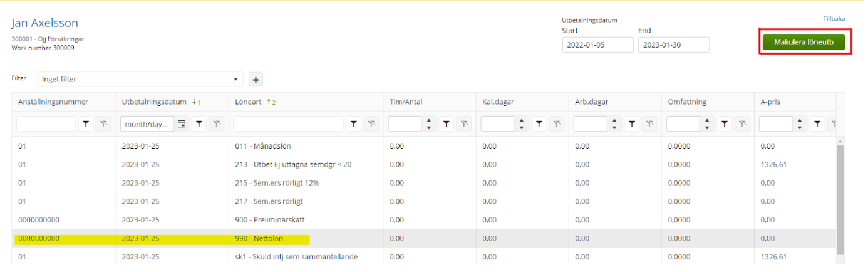Select row sk1 - Skuld intj sem sammanfallande
The image size is (868, 272).
424,257
